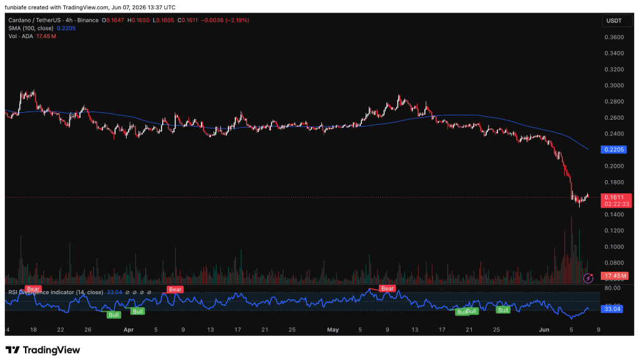Click the 0.2800 price axis label
Viewport: 639px width, 364px height.
[614, 102]
